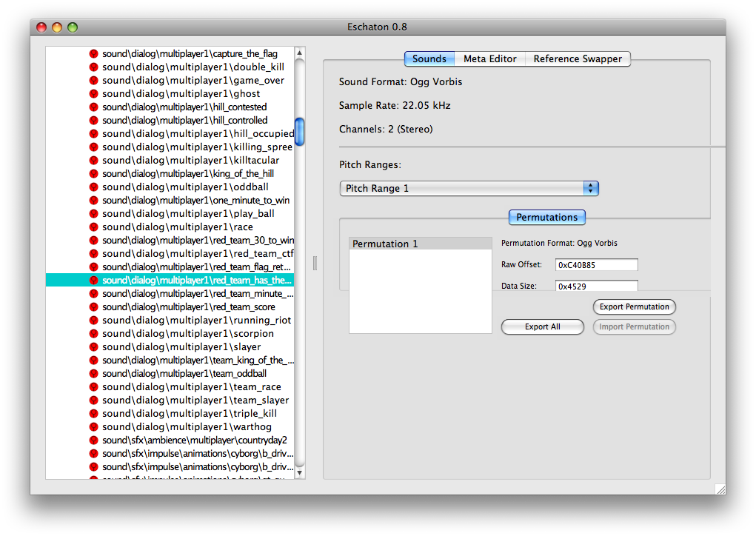The image size is (756, 536).
Task: Click the red sound icon next to double_kill
Action: coord(94,67)
